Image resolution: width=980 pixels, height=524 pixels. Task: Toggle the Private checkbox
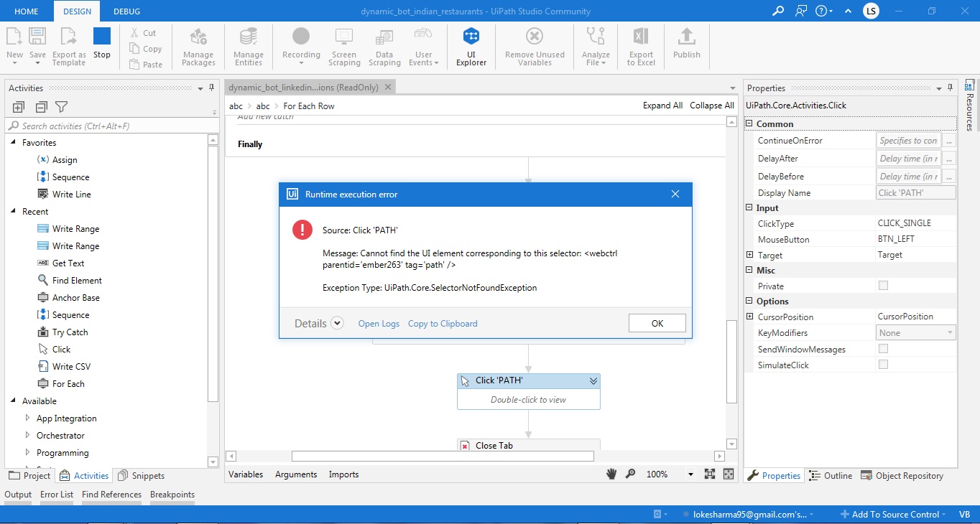(883, 286)
